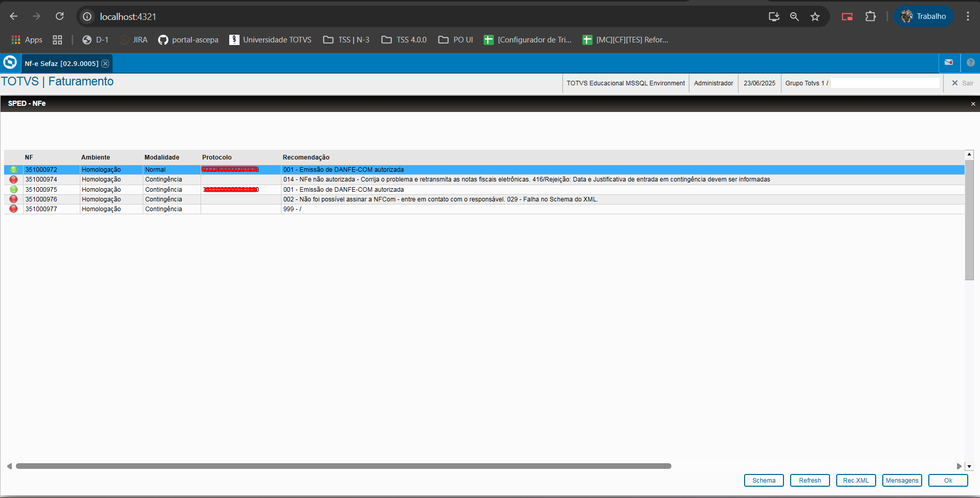The width and height of the screenshot is (980, 498).
Task: Close the SPED - NFe window
Action: coord(973,104)
